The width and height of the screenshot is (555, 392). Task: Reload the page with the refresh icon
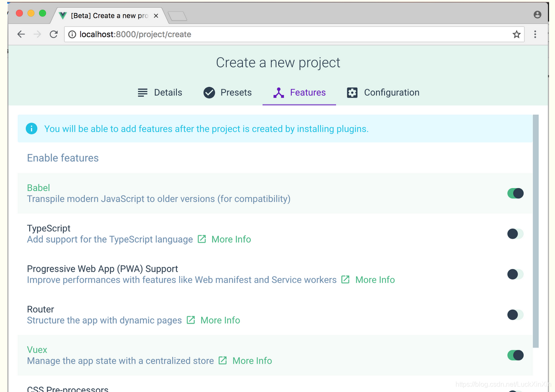(53, 34)
